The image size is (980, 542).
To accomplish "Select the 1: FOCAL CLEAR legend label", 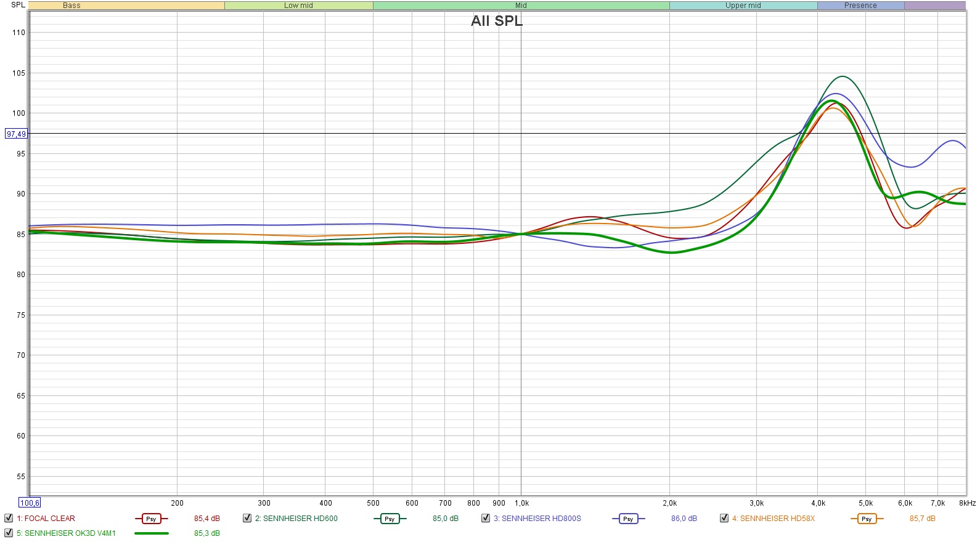I will point(46,519).
